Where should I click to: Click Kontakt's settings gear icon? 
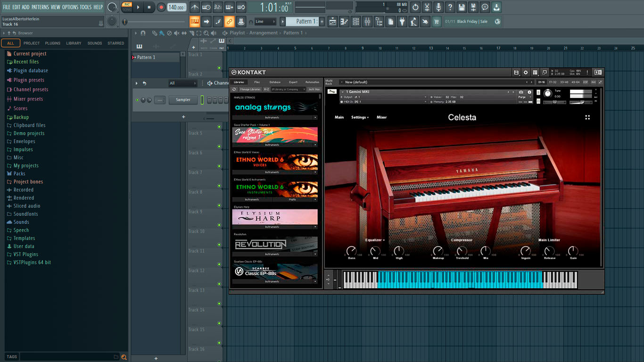pyautogui.click(x=526, y=73)
